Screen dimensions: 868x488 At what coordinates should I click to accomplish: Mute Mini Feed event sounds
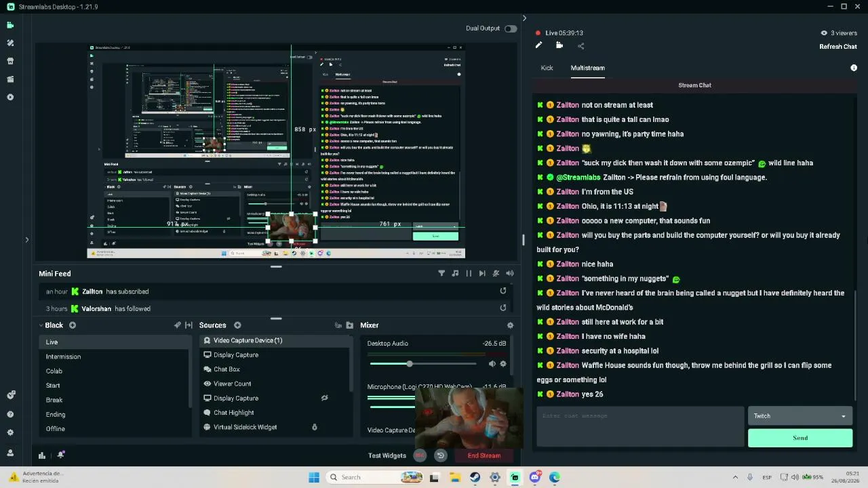[510, 273]
